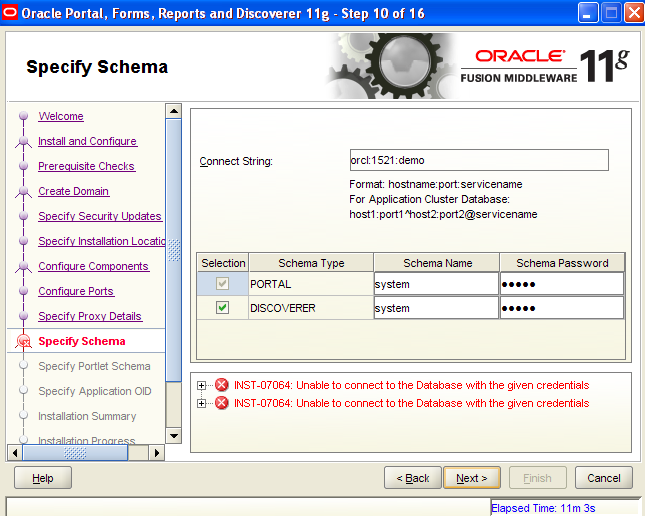Click the DISCOVERER Schema Name field
This screenshot has height=516, width=645.
pyautogui.click(x=436, y=308)
